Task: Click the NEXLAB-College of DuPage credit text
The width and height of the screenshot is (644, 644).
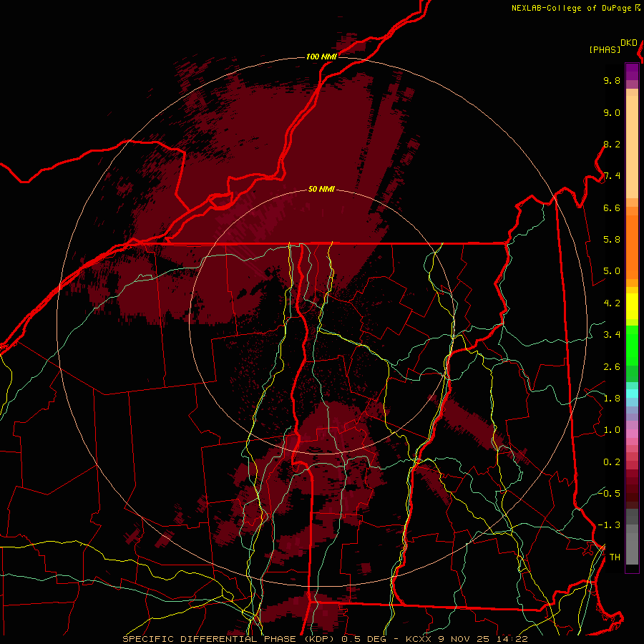Action: [x=576, y=8]
